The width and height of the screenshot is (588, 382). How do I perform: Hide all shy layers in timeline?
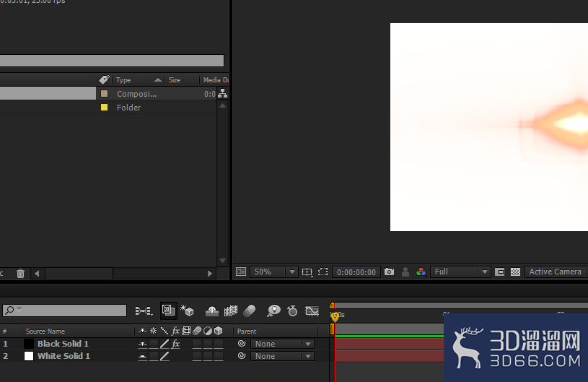coord(212,311)
